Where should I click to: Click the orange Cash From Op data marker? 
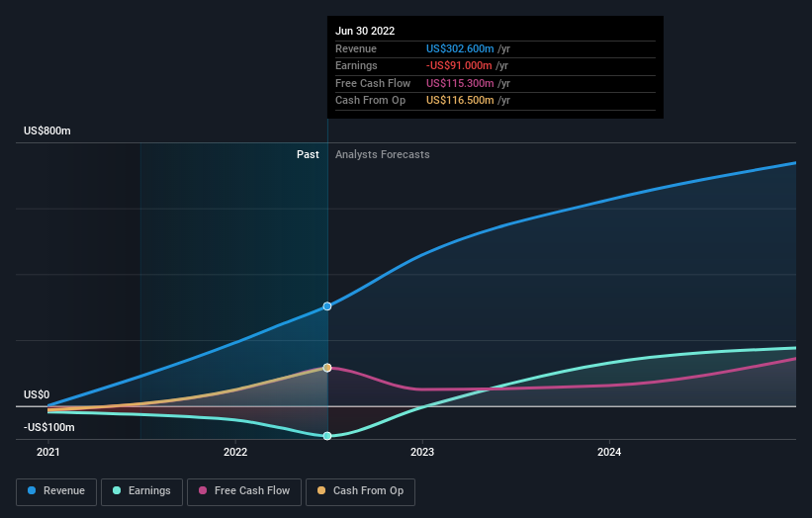click(327, 368)
